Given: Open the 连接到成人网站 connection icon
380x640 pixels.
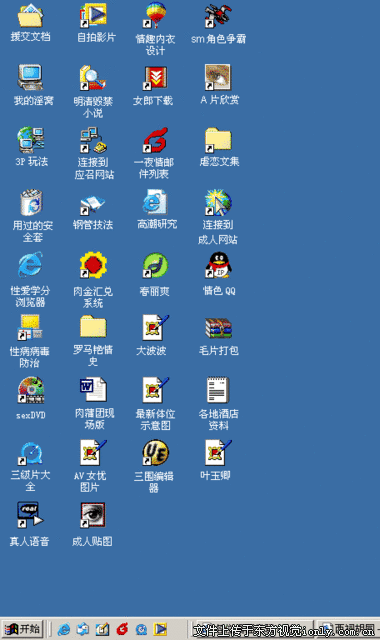Looking at the screenshot, I should 218,202.
